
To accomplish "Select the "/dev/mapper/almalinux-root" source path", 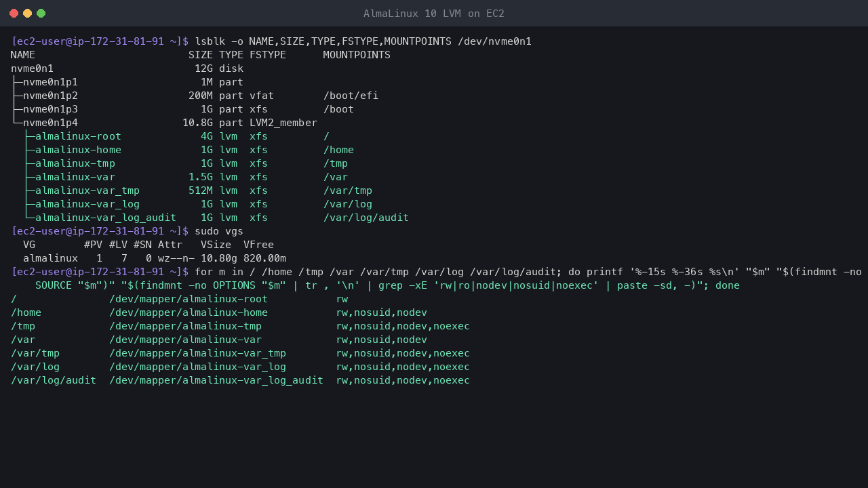I will pyautogui.click(x=189, y=299).
